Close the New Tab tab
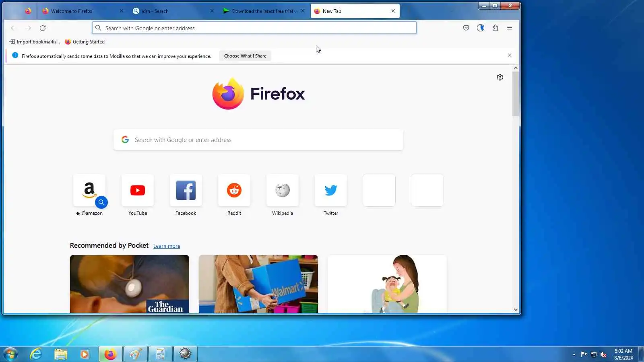This screenshot has height=362, width=644. tap(393, 11)
